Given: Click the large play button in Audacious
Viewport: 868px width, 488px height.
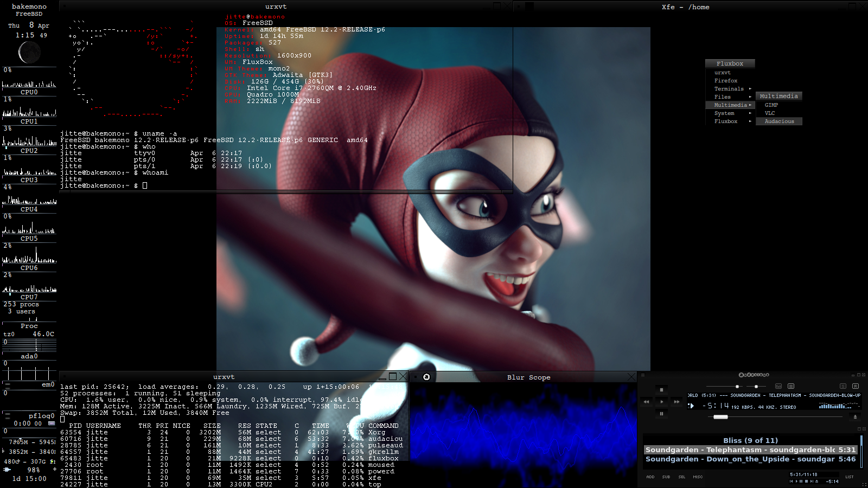Looking at the screenshot, I should click(x=661, y=402).
